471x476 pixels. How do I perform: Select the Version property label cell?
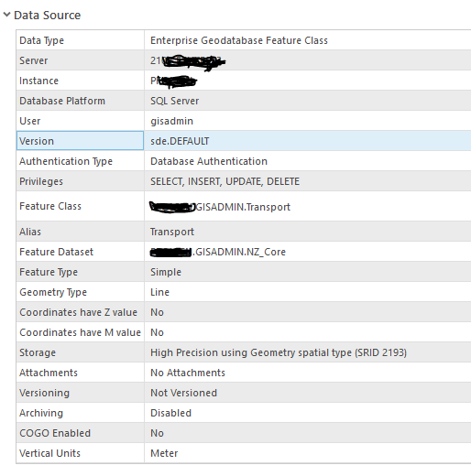[80, 141]
